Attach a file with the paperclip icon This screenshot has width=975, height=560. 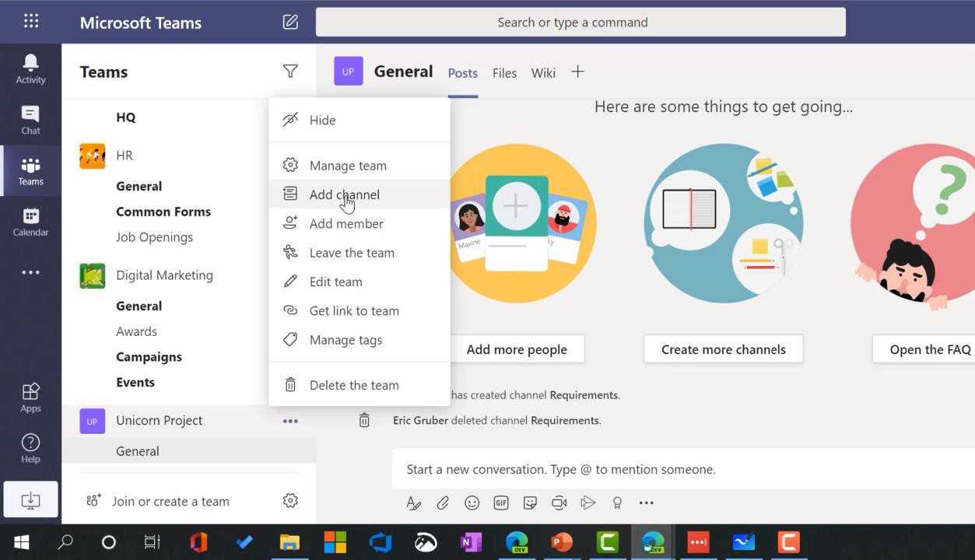[x=443, y=503]
